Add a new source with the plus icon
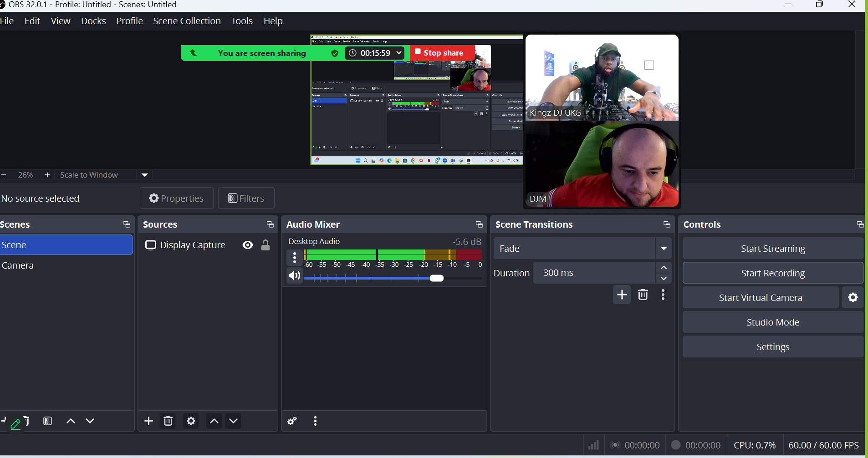This screenshot has height=458, width=868. [x=148, y=421]
